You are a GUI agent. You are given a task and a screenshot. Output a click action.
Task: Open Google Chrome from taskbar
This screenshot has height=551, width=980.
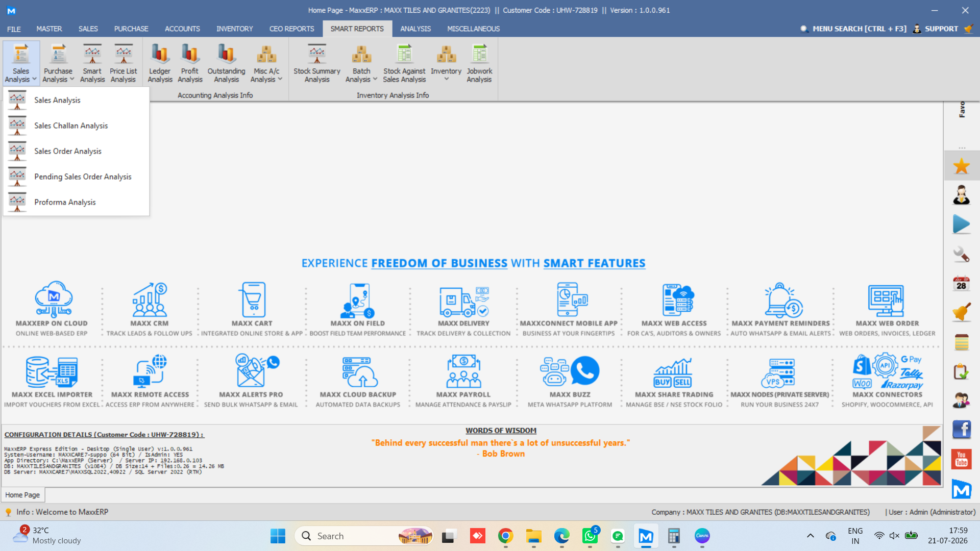(x=505, y=536)
